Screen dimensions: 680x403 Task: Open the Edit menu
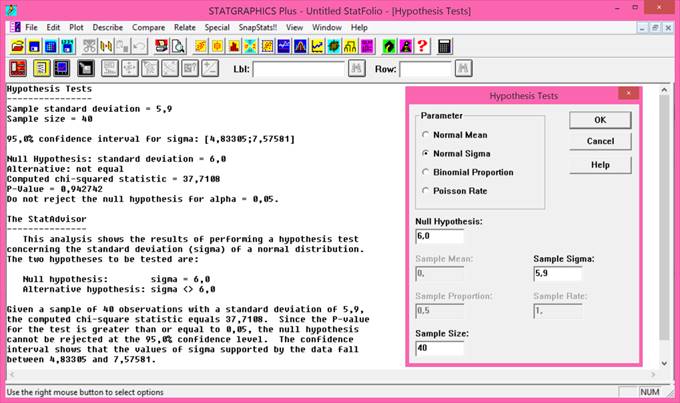[53, 27]
